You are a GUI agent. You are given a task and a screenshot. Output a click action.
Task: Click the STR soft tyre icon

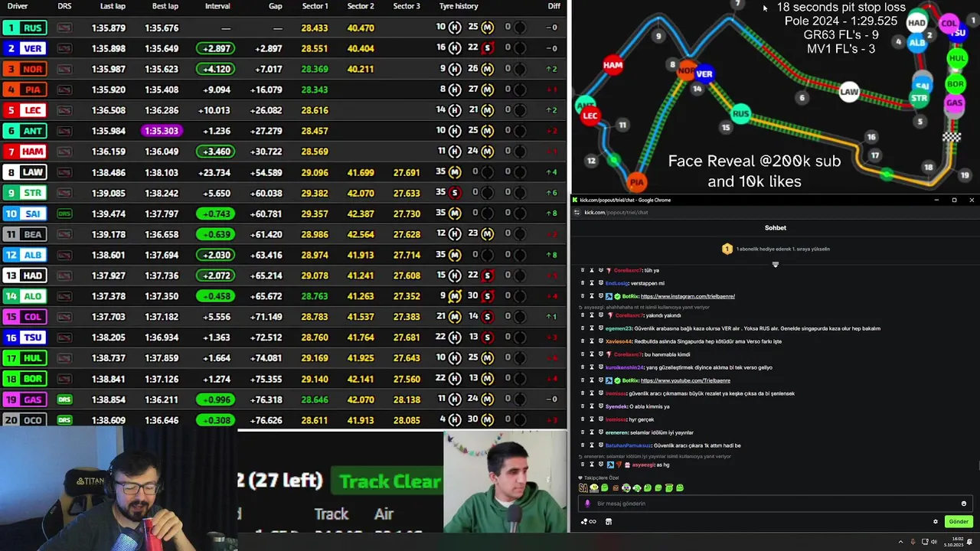454,193
